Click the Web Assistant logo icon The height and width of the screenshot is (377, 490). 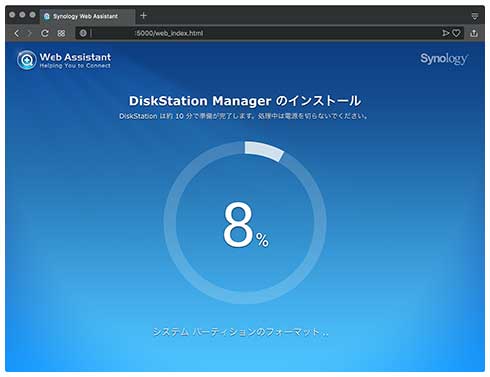tap(27, 60)
